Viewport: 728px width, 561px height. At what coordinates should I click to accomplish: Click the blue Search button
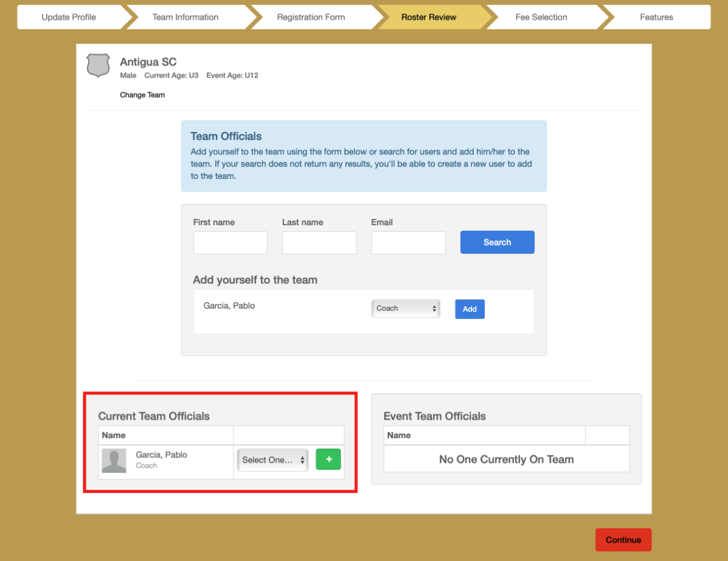coord(497,243)
